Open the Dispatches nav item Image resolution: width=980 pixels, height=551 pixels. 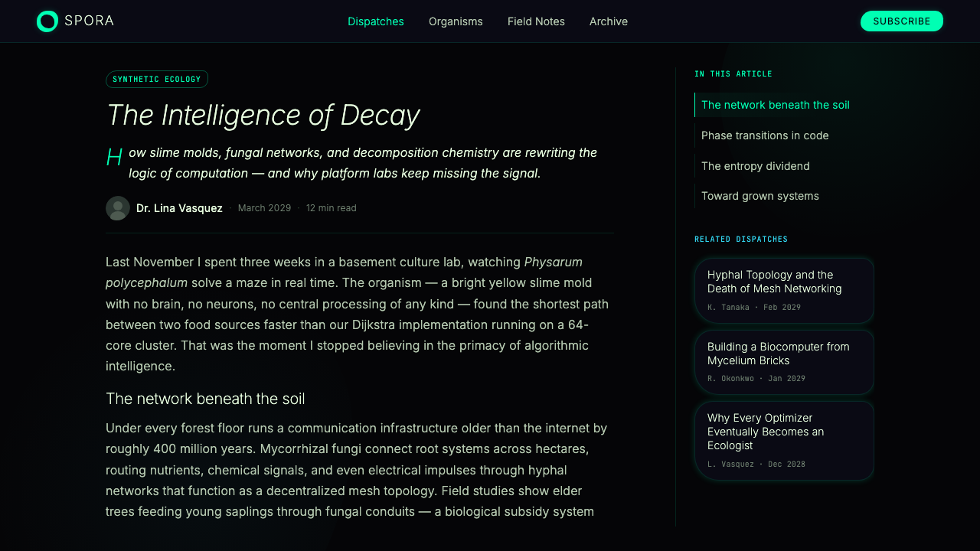click(x=376, y=21)
